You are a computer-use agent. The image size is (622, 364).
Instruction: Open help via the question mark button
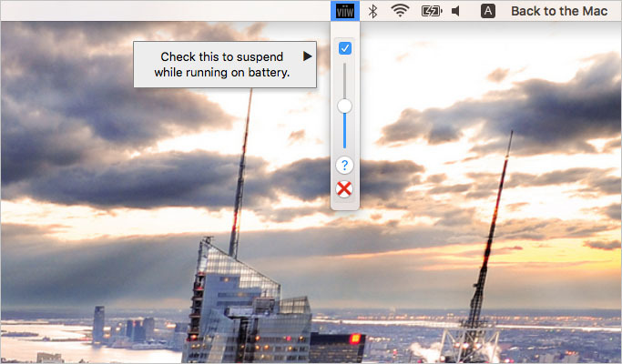click(x=344, y=165)
